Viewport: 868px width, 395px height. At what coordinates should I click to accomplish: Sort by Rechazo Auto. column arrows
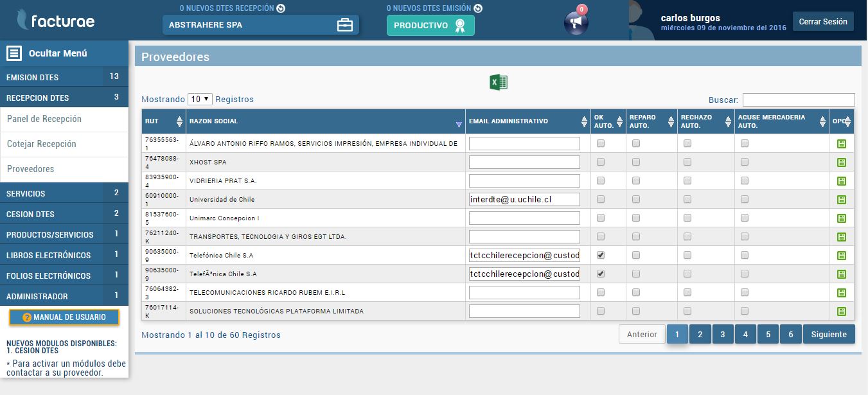(728, 121)
